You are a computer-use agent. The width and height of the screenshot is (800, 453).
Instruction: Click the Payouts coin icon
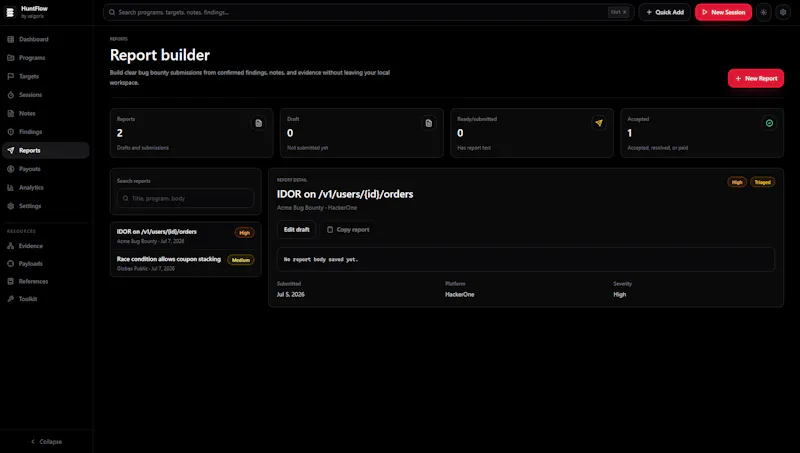[11, 169]
